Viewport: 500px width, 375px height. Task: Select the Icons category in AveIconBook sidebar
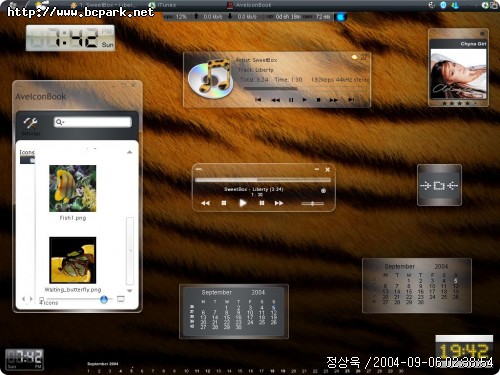(27, 152)
